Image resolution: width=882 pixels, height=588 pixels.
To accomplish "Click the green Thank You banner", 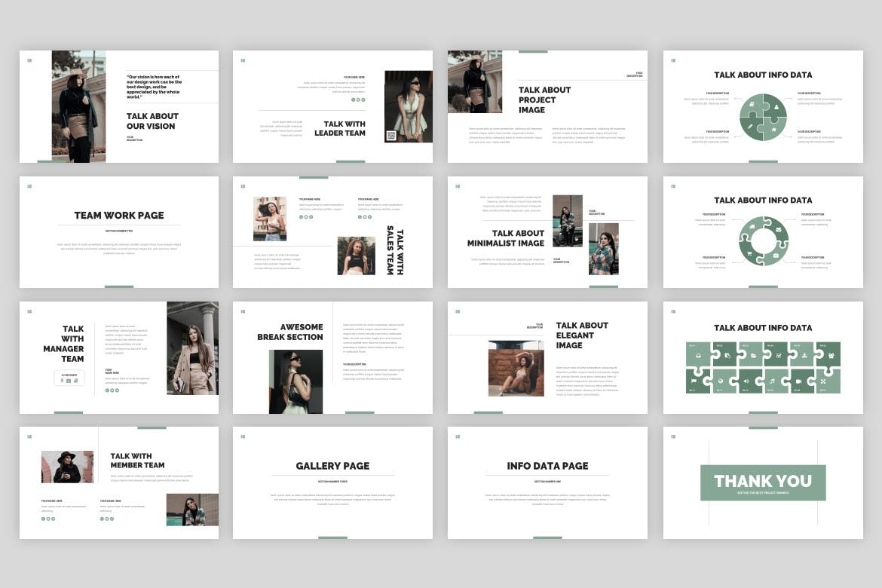I will (x=763, y=482).
